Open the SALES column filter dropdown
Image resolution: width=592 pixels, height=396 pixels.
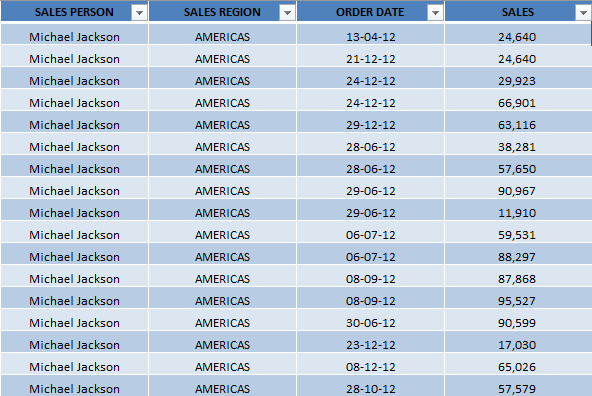(x=583, y=13)
